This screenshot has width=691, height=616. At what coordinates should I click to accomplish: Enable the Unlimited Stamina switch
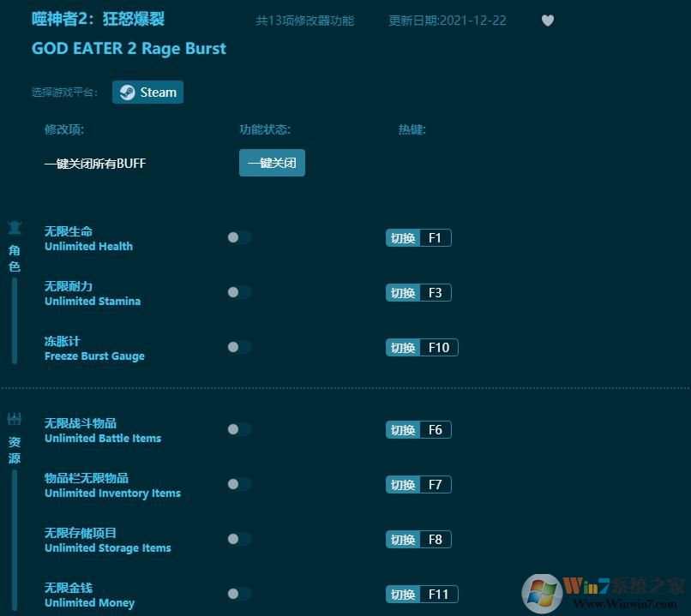237,292
